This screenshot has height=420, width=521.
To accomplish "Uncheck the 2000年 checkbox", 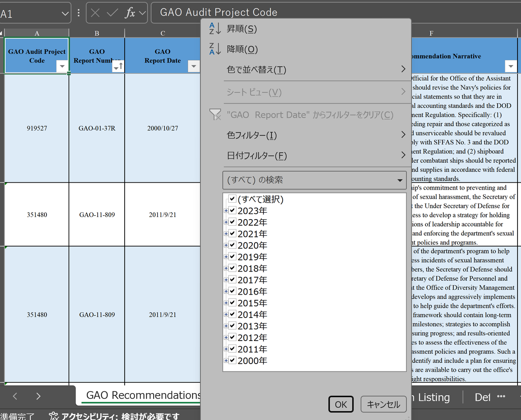I will point(232,361).
